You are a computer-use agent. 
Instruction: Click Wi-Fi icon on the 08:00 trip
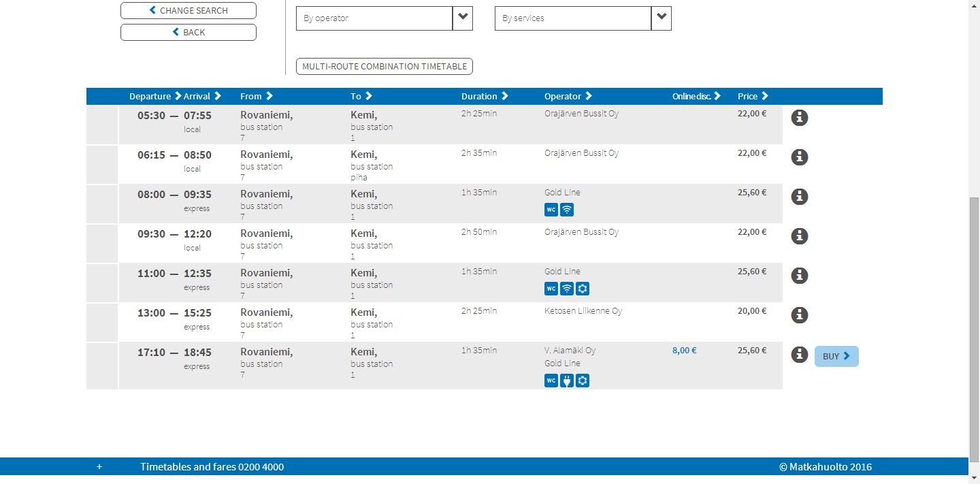coord(567,210)
